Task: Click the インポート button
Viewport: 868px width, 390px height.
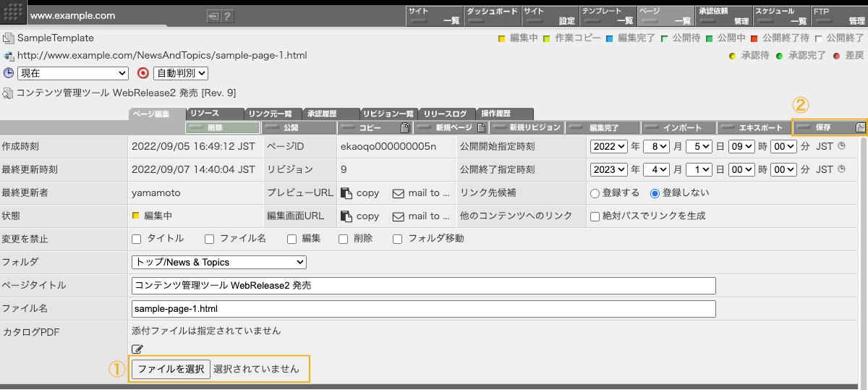Action: pos(678,127)
